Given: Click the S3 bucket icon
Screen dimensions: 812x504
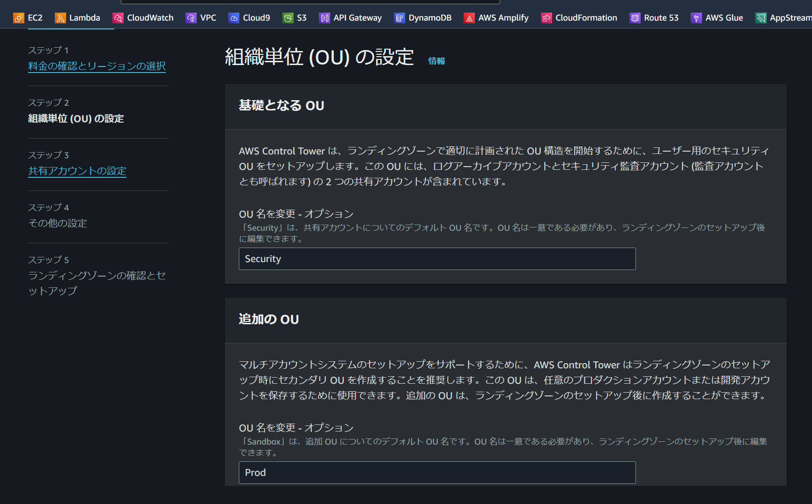Looking at the screenshot, I should pos(288,18).
